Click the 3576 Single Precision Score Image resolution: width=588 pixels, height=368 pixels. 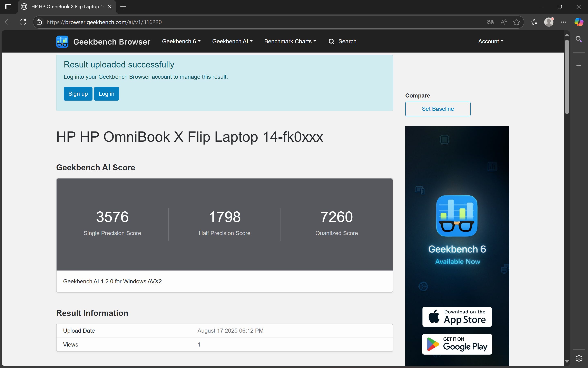[112, 217]
